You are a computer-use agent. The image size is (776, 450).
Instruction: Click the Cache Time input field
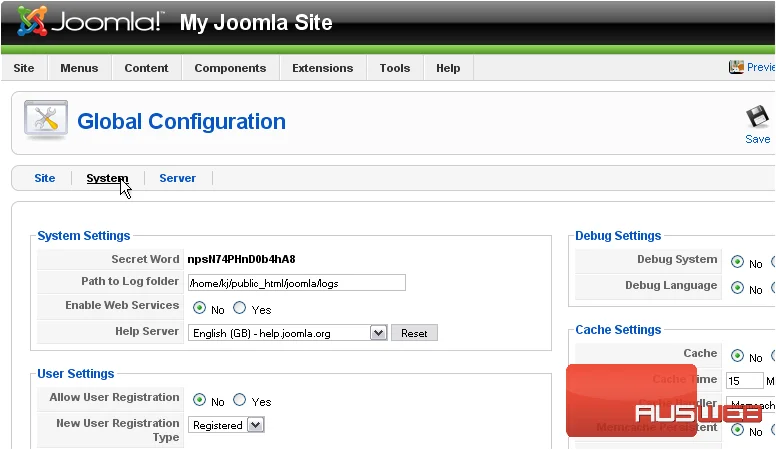(745, 380)
